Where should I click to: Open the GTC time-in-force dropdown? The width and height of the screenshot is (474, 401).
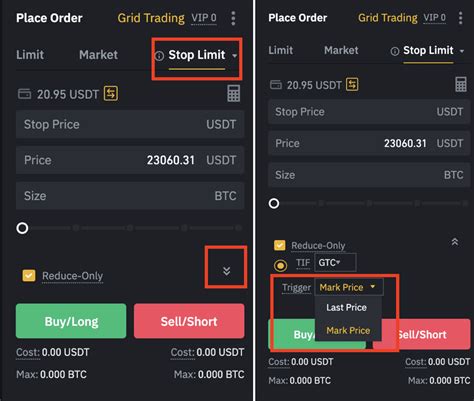[x=335, y=263]
